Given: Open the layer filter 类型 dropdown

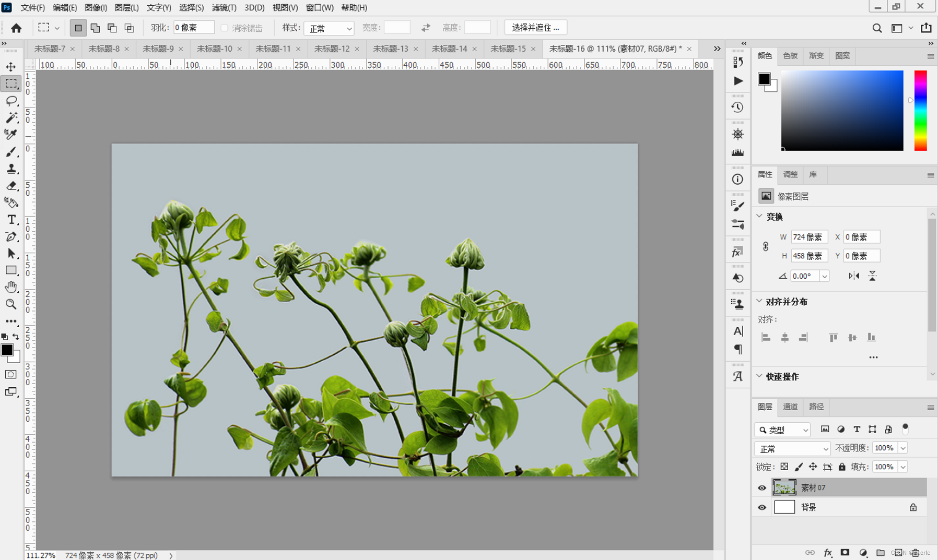Looking at the screenshot, I should (x=782, y=430).
